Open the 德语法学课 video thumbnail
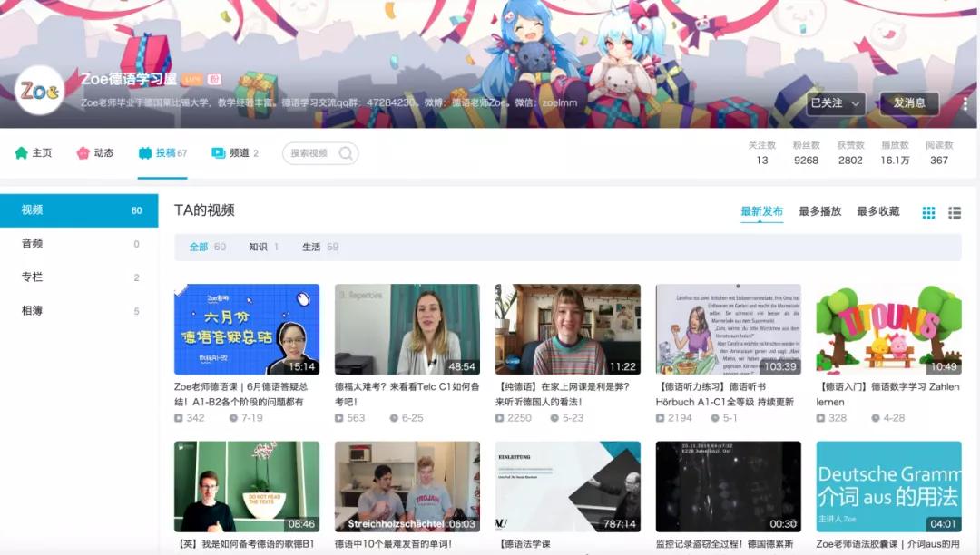 (569, 485)
